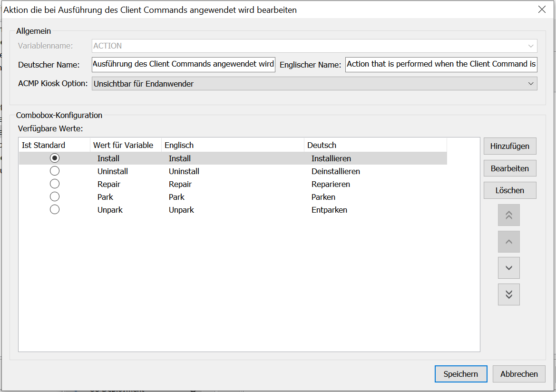Mark Park as the default radio option
Screen dimensions: 556x392
[55, 196]
